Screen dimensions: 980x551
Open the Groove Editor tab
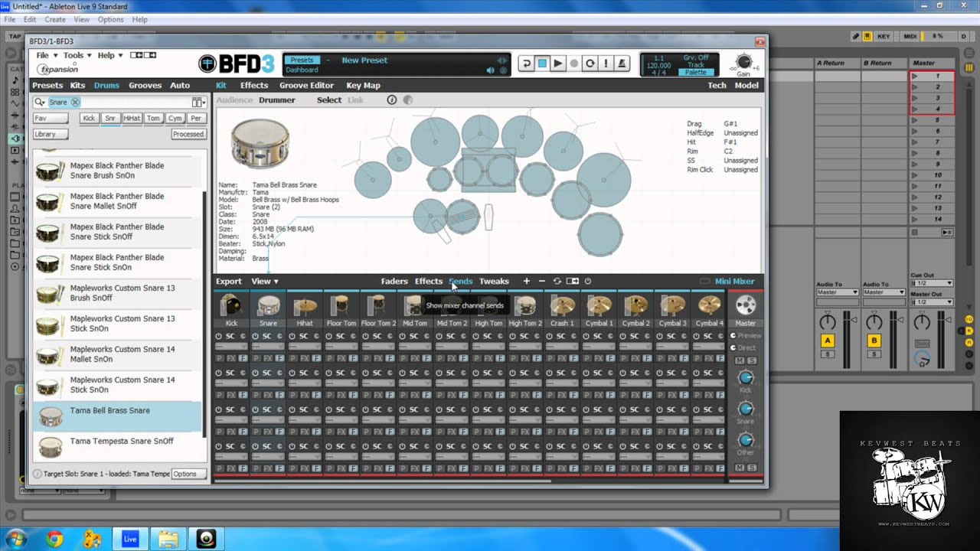(306, 86)
